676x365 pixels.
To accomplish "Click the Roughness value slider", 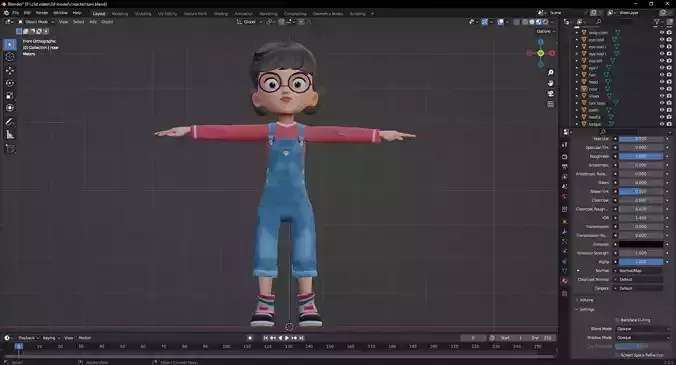I will tap(641, 156).
